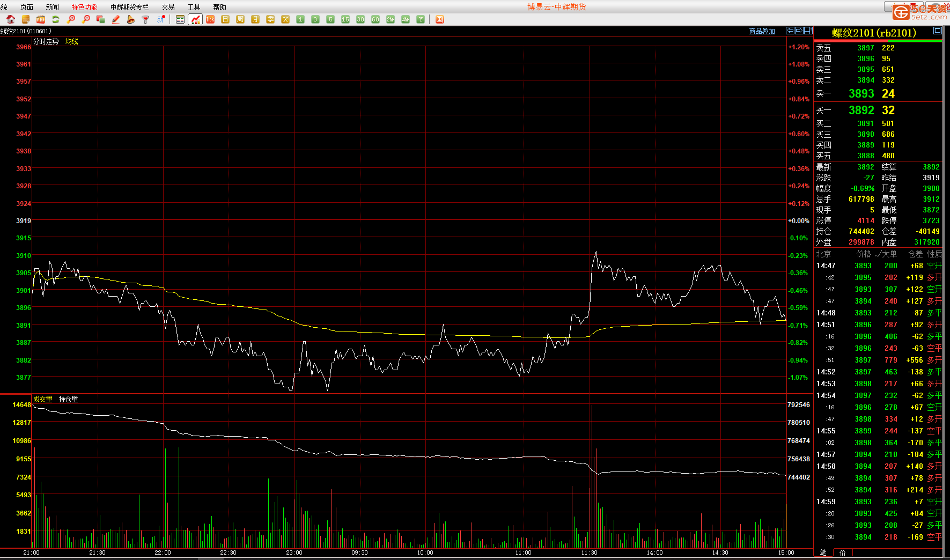Click the F10 info toolbar icon

tap(41, 19)
